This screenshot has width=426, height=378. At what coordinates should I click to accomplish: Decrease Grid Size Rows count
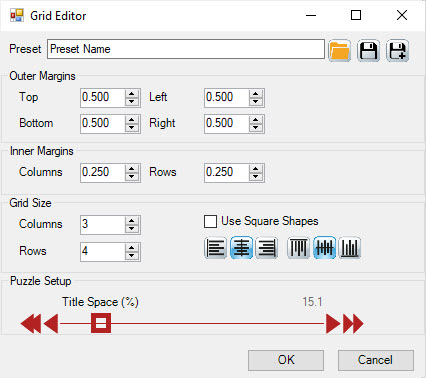132,256
